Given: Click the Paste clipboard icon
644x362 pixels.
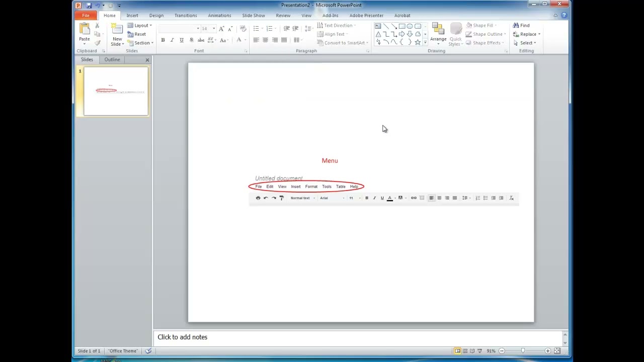Looking at the screenshot, I should (x=85, y=29).
